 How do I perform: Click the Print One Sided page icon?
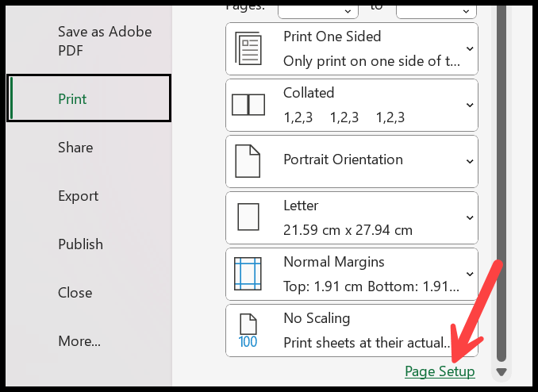(x=248, y=48)
